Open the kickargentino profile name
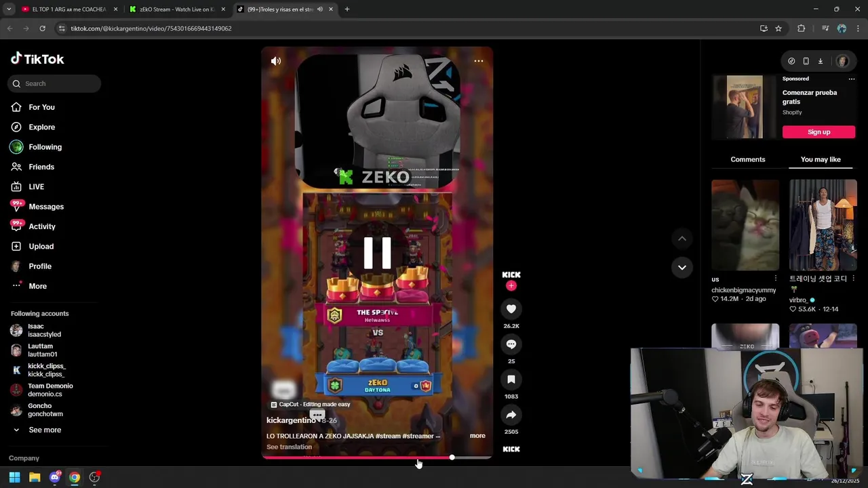This screenshot has height=488, width=868. tap(291, 420)
